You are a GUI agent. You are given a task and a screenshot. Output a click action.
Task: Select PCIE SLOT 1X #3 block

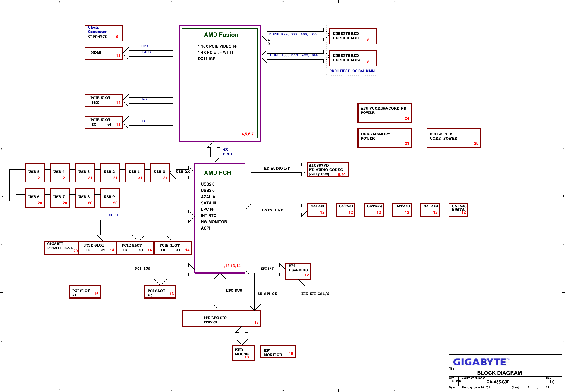pos(135,248)
